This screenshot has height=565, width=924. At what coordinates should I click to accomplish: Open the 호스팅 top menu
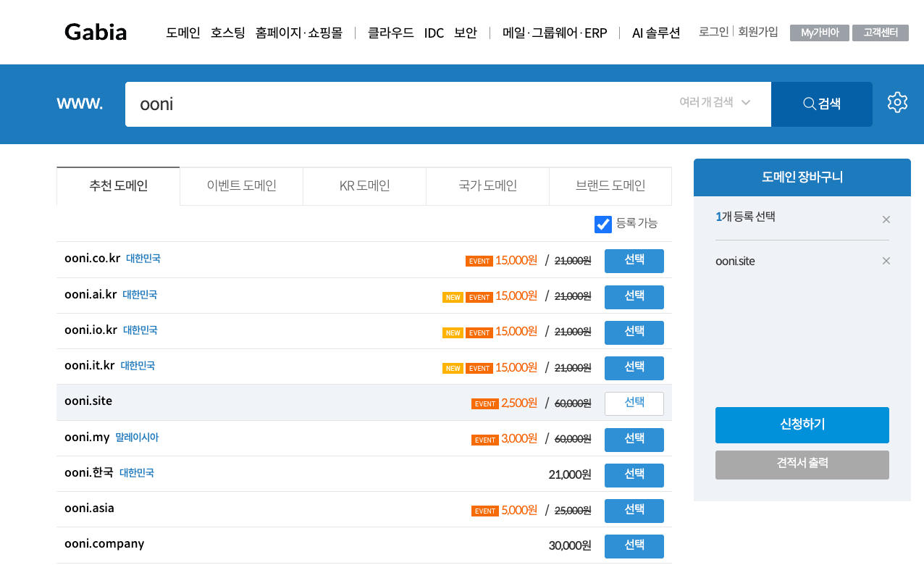coord(228,33)
